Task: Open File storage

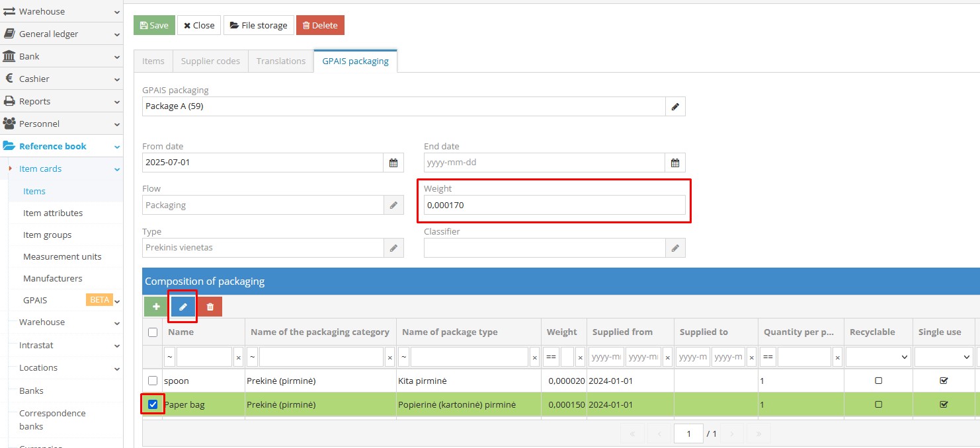Action: coord(258,25)
